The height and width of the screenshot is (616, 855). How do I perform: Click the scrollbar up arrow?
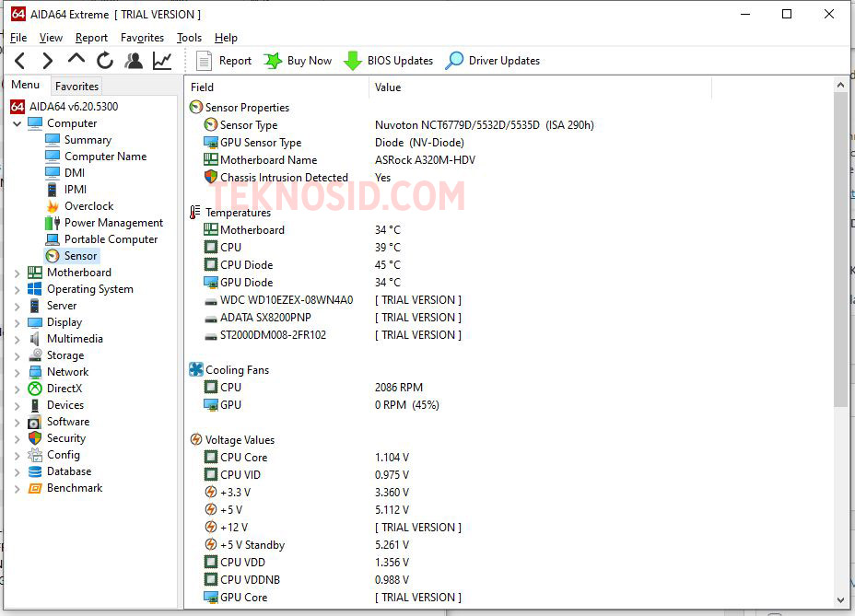[840, 85]
